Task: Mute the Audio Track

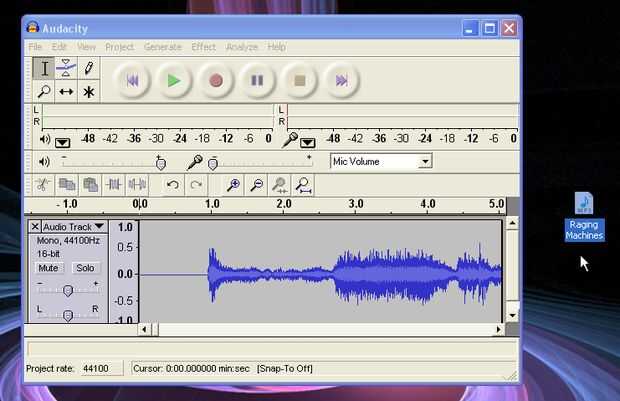Action: pyautogui.click(x=48, y=268)
